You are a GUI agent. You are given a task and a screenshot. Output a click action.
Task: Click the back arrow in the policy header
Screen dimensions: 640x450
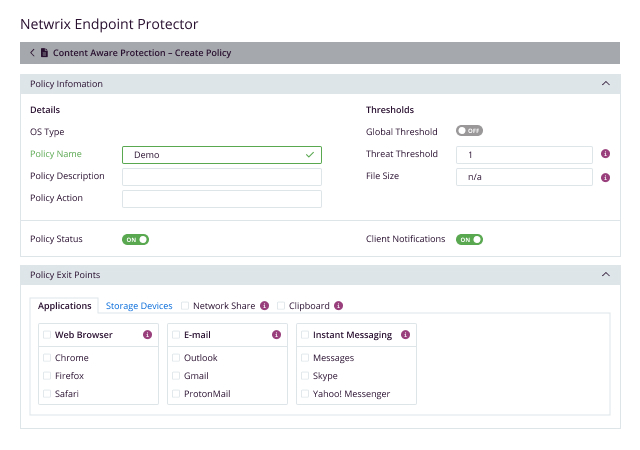[x=32, y=53]
